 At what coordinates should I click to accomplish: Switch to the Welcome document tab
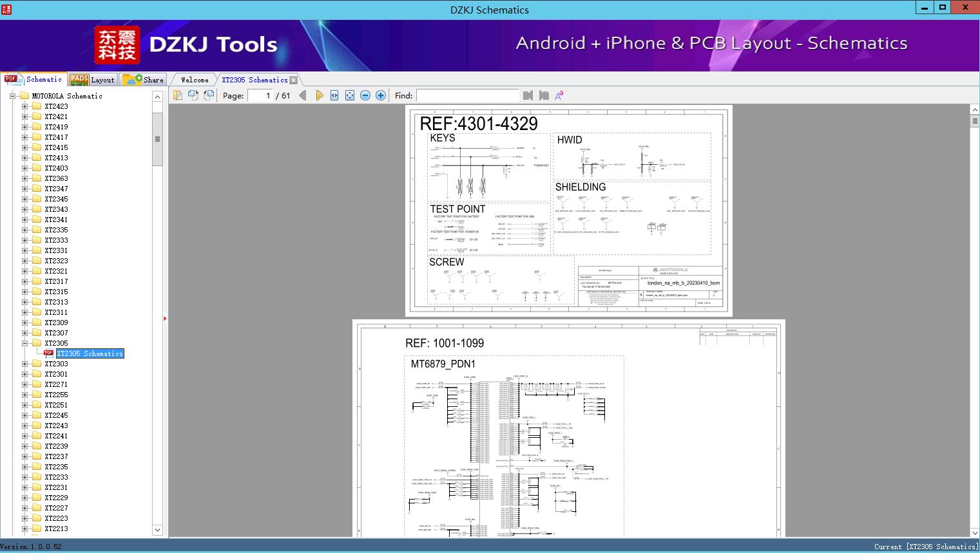point(195,80)
